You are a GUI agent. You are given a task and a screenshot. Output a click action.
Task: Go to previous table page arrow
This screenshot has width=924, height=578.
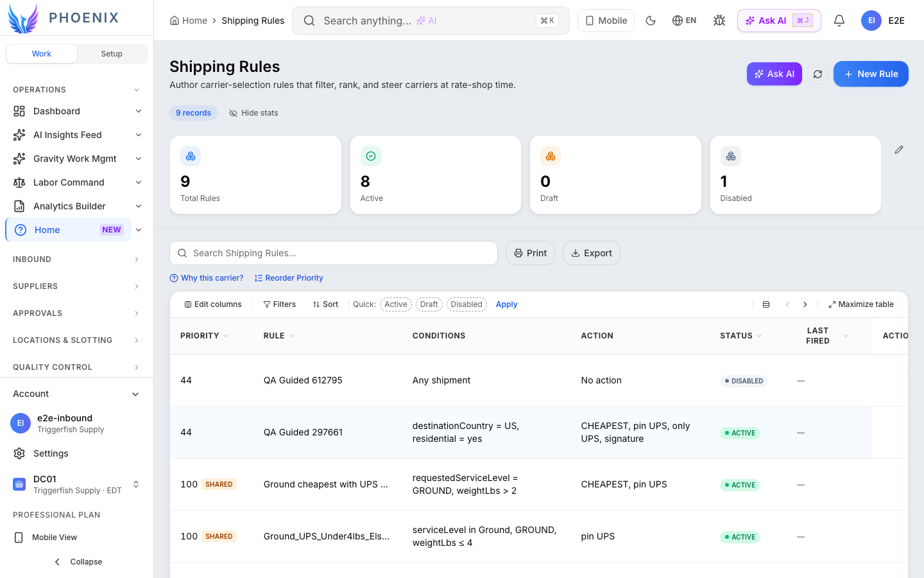(x=787, y=304)
